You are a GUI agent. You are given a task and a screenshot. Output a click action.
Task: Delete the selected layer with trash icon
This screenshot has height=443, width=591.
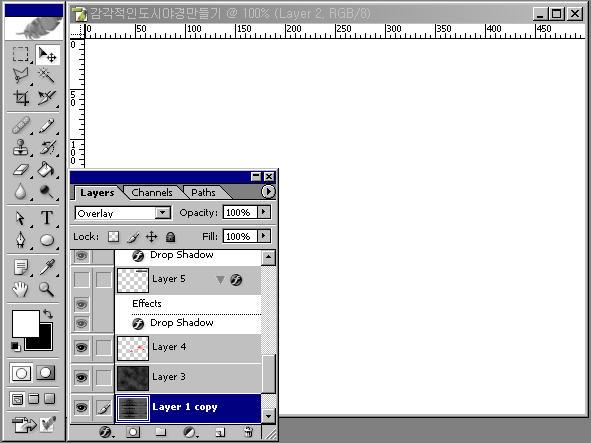click(x=248, y=432)
